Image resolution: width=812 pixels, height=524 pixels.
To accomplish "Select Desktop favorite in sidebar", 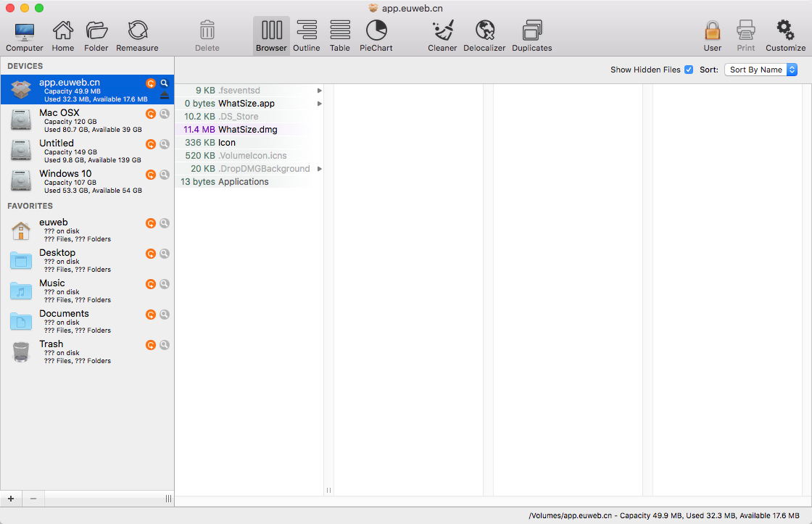I will pyautogui.click(x=87, y=260).
